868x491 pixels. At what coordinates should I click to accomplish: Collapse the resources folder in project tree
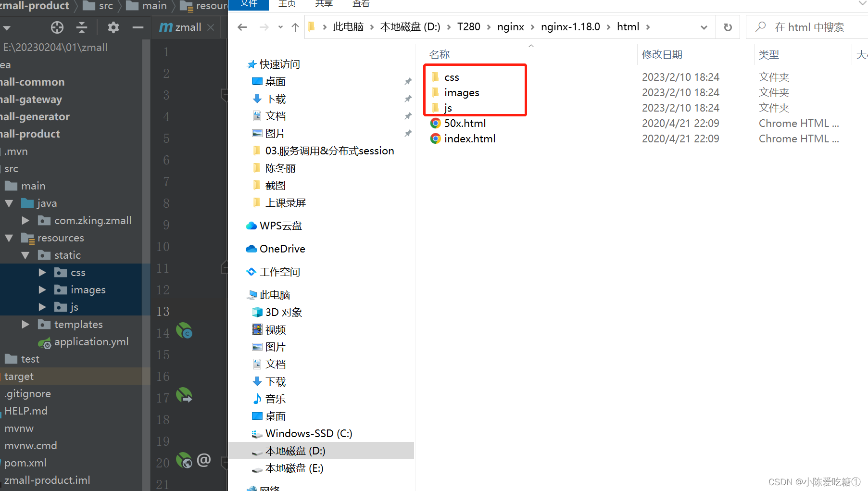pyautogui.click(x=8, y=238)
